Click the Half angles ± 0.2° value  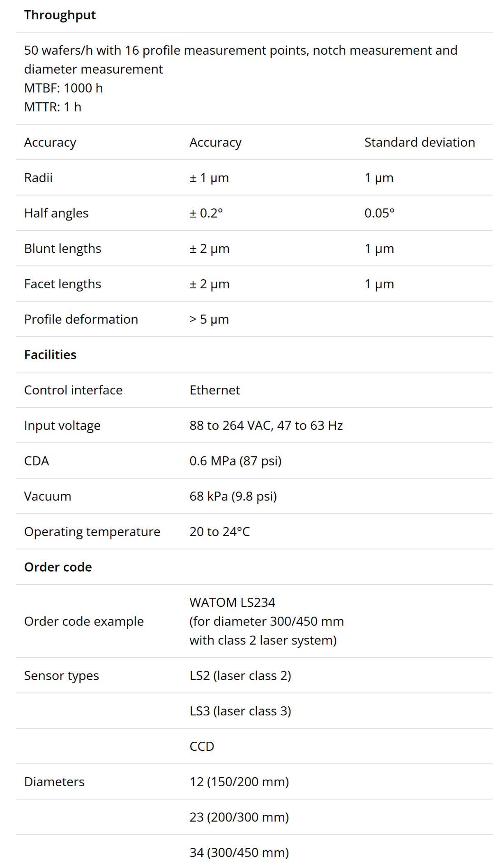tap(206, 213)
